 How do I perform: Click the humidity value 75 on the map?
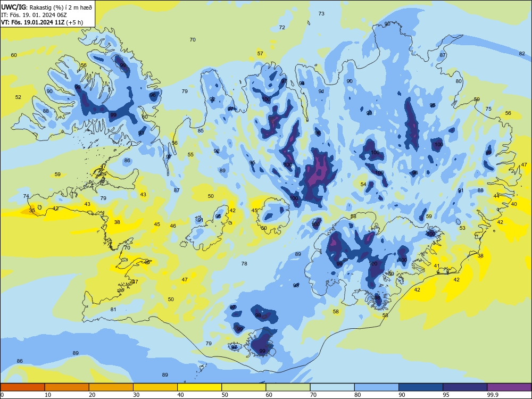tap(488, 109)
